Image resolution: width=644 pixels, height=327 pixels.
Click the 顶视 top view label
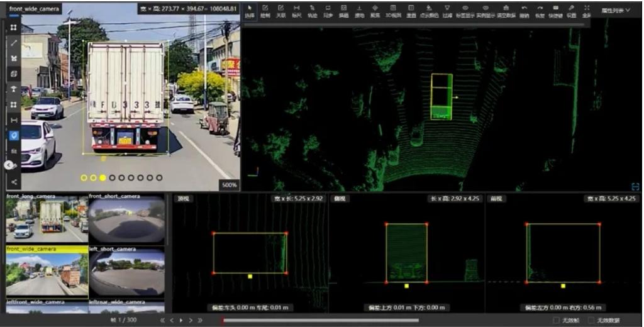pyautogui.click(x=183, y=199)
